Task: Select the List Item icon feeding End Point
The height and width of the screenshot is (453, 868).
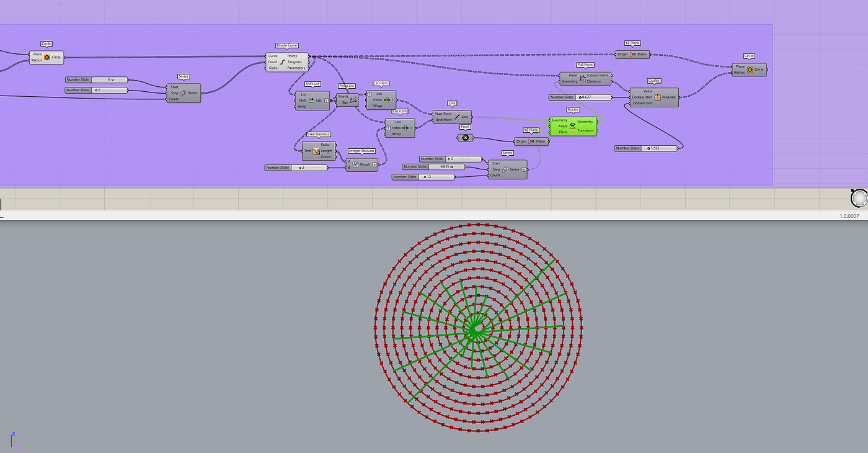Action: 406,128
